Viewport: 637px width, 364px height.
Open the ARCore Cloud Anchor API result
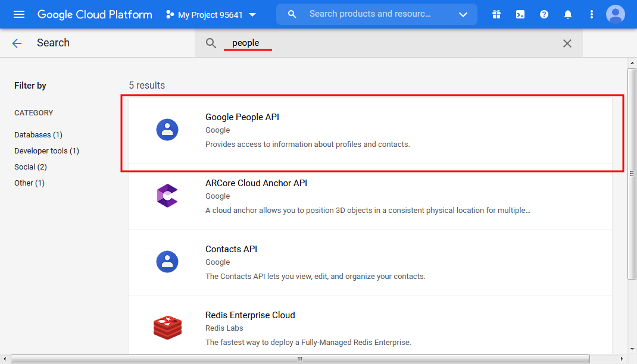click(370, 197)
